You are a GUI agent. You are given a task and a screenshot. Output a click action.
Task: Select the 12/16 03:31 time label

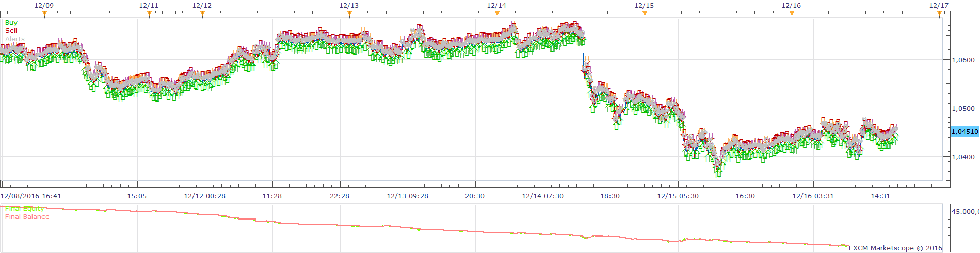coord(813,196)
